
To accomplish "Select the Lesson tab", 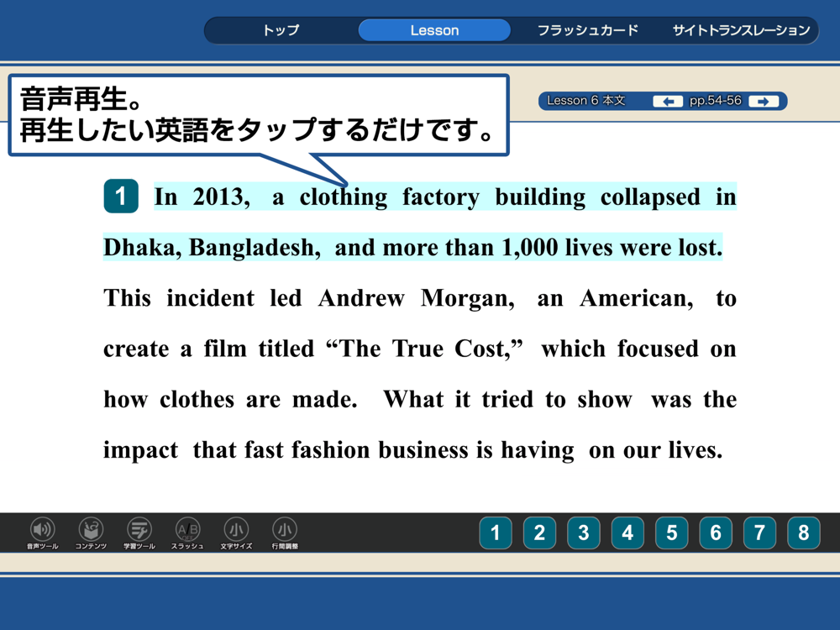I will (x=434, y=30).
